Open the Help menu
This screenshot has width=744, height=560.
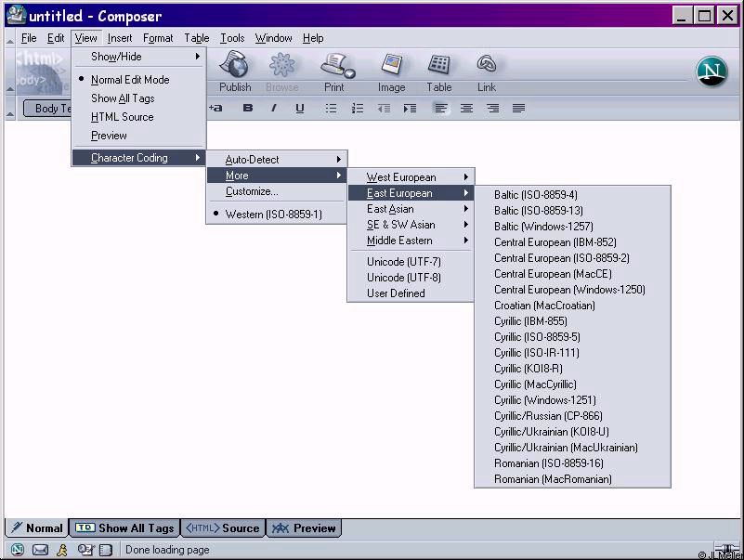point(313,38)
